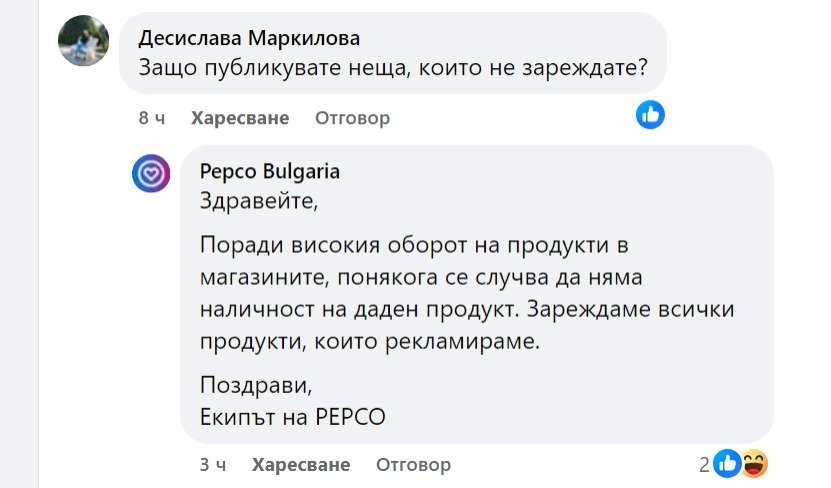
Task: Click the '3 ч' reply timestamp
Action: pos(212,465)
